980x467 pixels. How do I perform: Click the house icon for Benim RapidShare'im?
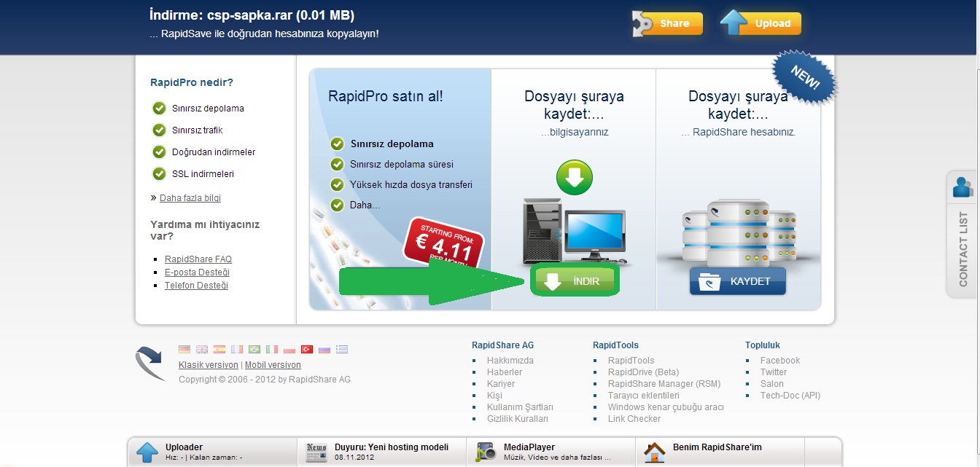click(x=655, y=452)
